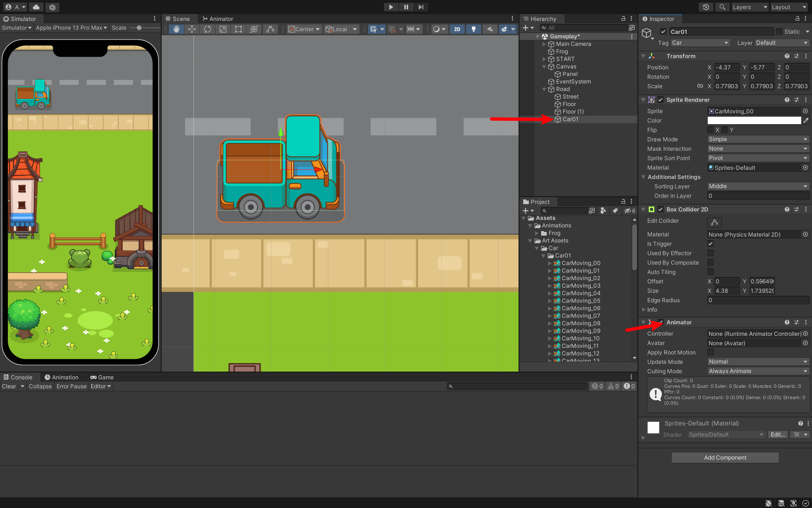This screenshot has width=812, height=508.
Task: Open Draw Mode dropdown showing Simple
Action: click(758, 139)
